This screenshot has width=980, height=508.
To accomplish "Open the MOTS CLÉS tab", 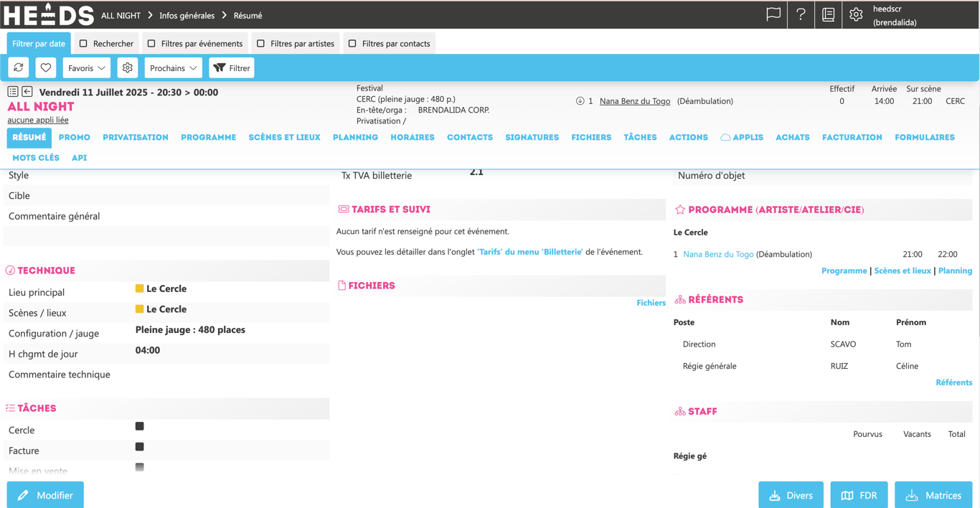I will coord(36,157).
